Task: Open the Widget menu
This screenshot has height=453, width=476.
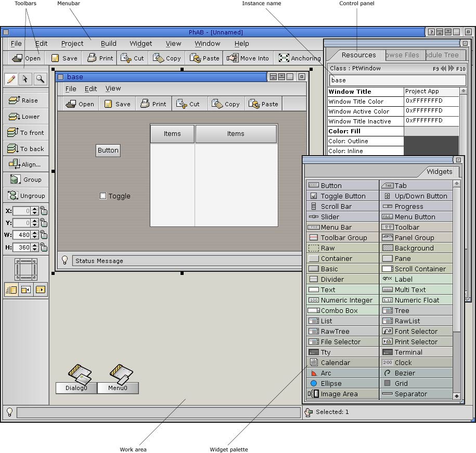Action: click(x=140, y=44)
